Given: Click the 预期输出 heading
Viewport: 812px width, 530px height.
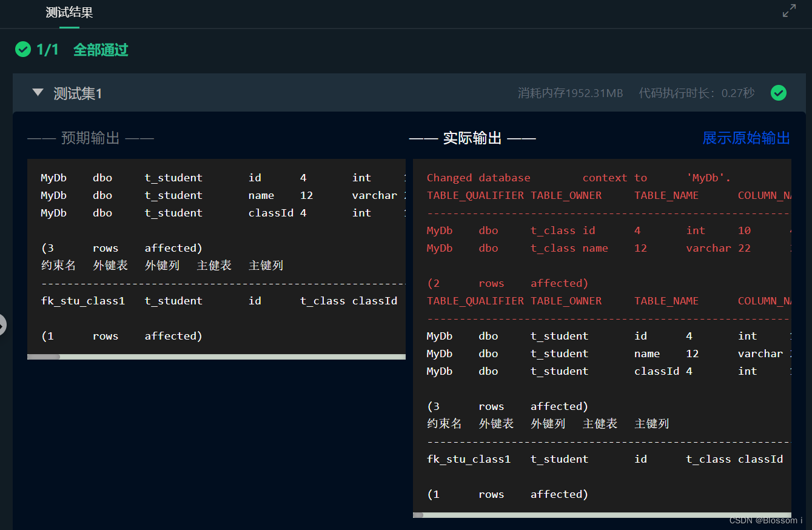Looking at the screenshot, I should tap(90, 138).
